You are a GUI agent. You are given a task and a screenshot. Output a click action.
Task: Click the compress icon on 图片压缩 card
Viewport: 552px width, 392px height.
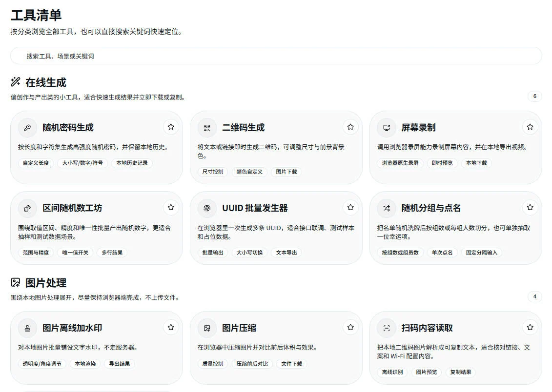tap(207, 328)
